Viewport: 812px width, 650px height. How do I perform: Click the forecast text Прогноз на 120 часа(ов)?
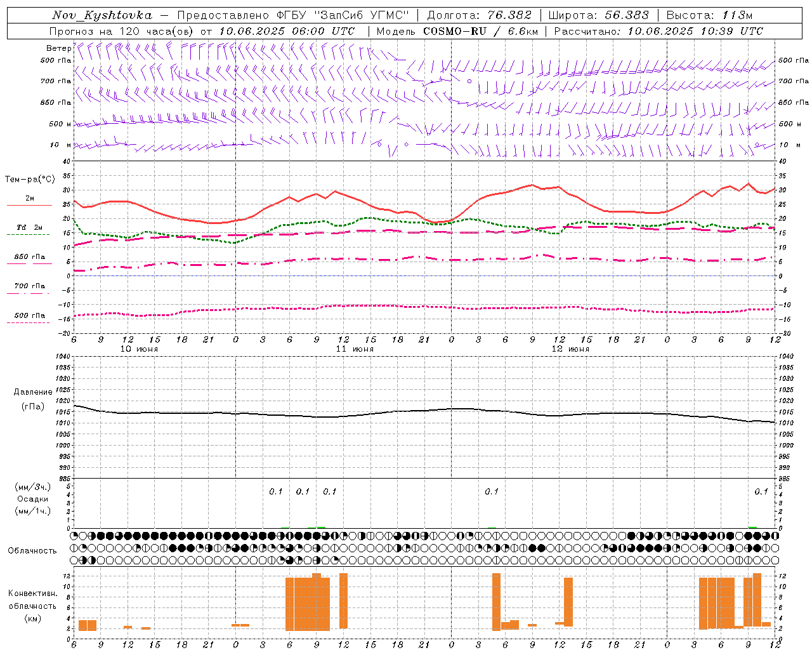121,31
